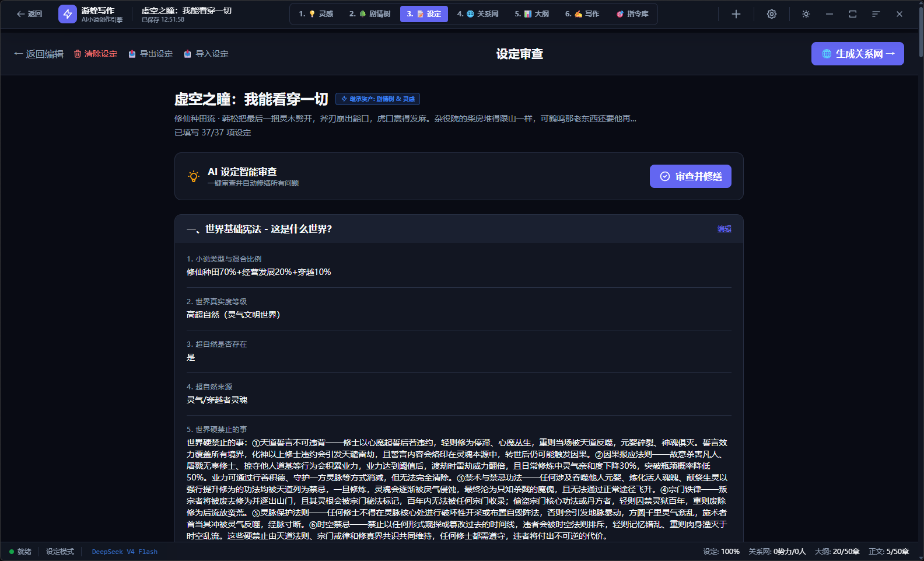Image resolution: width=924 pixels, height=561 pixels.
Task: Minimize the window with the dash icon
Action: (x=829, y=14)
